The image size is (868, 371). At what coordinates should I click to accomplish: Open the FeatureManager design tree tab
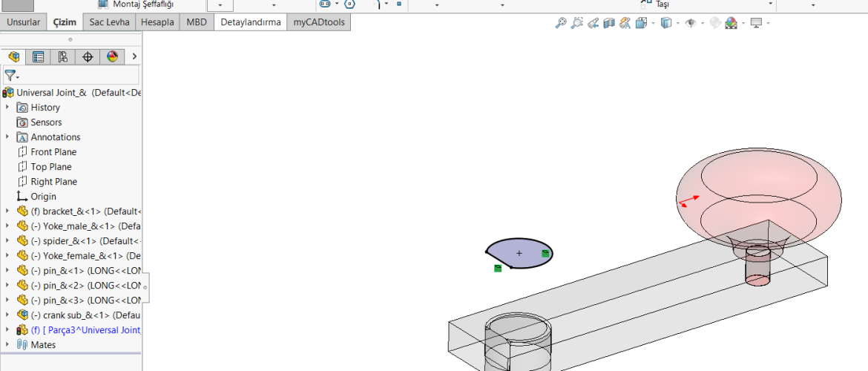click(x=14, y=56)
